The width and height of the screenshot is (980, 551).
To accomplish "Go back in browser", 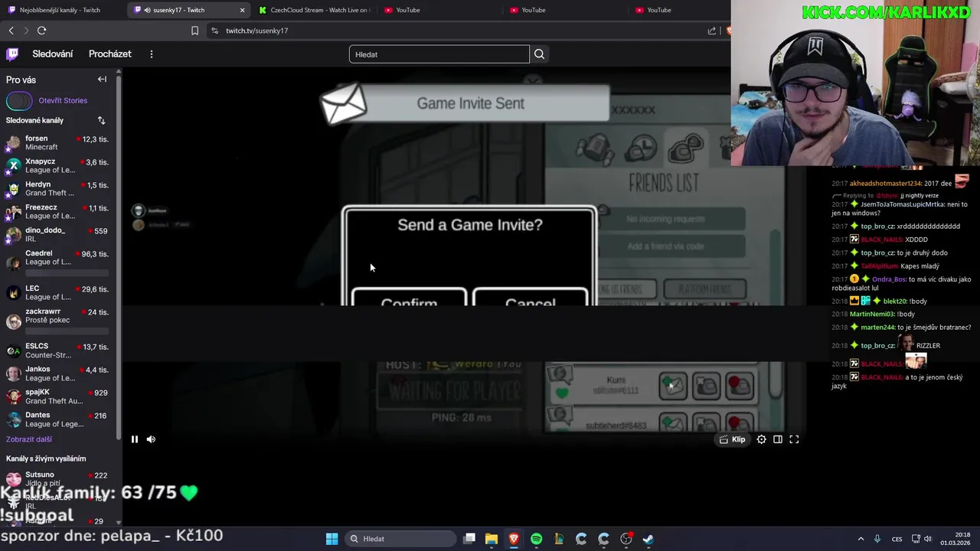I will click(x=11, y=31).
